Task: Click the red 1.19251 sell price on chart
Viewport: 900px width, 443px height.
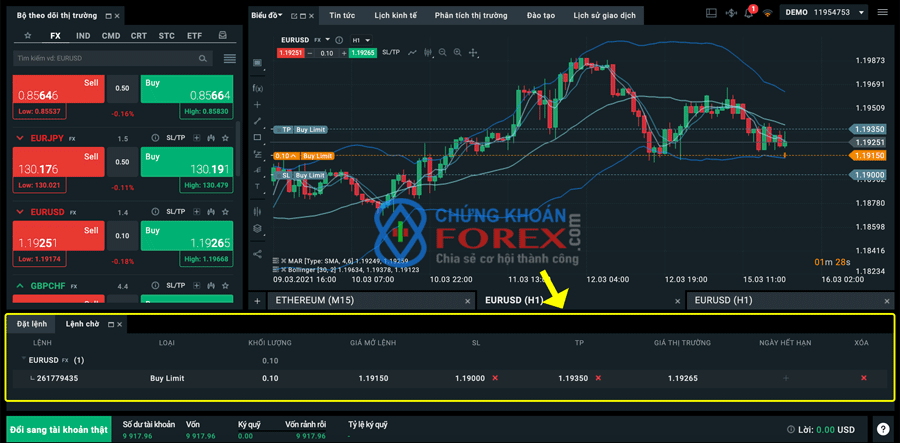Action: (x=292, y=53)
